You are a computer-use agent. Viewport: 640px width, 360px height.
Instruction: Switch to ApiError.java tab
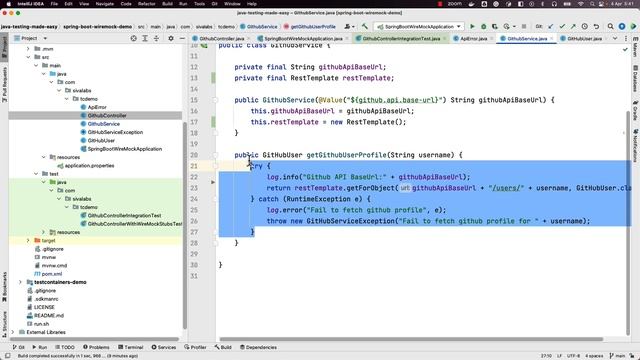point(473,38)
